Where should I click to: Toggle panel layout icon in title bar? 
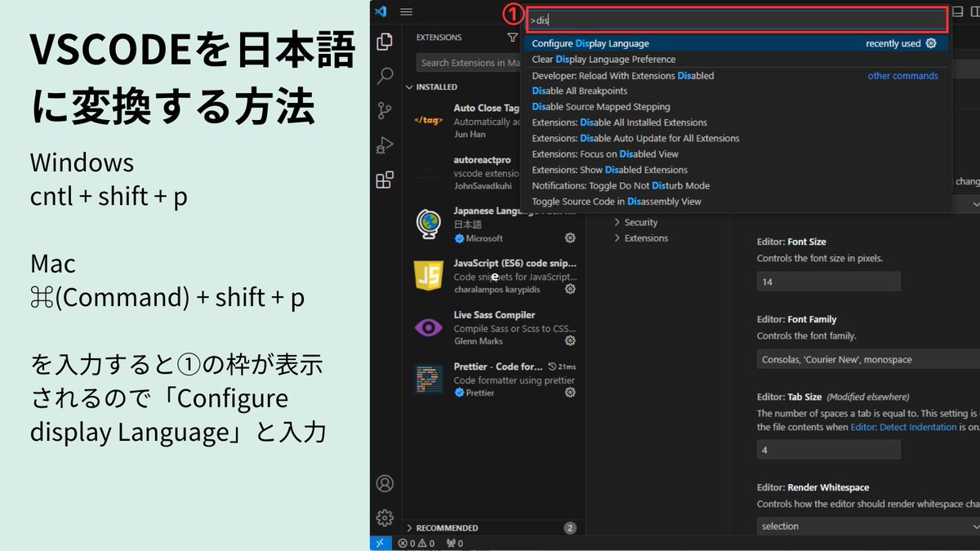point(958,11)
